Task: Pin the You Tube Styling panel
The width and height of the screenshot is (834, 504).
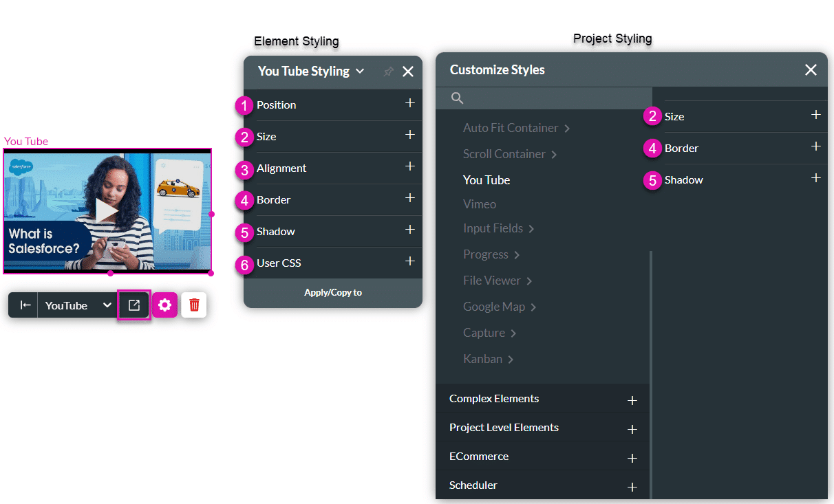Action: coord(388,72)
